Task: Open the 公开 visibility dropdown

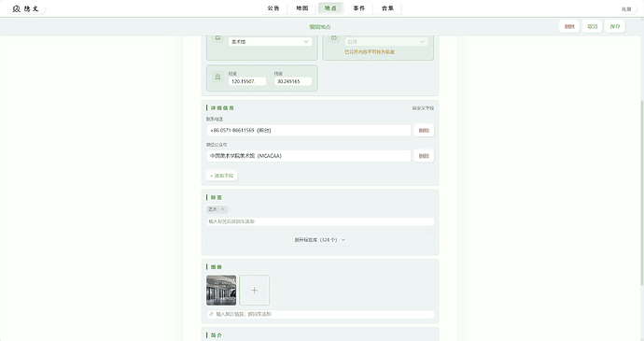Action: [x=386, y=41]
